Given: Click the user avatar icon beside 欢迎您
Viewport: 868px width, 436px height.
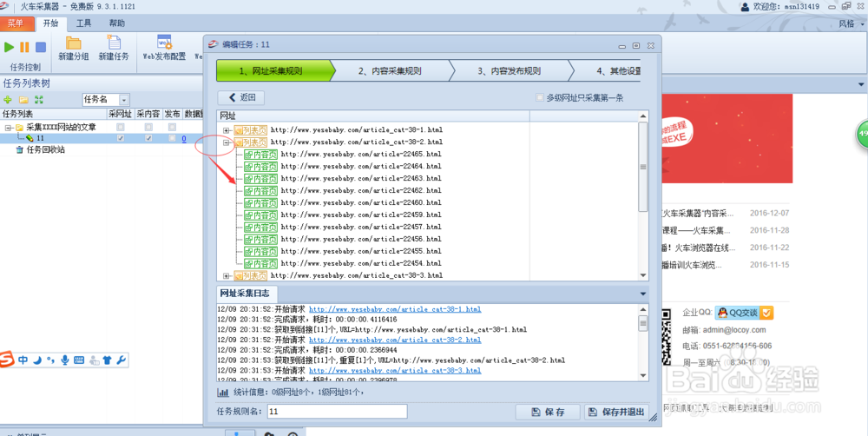Looking at the screenshot, I should 745,7.
